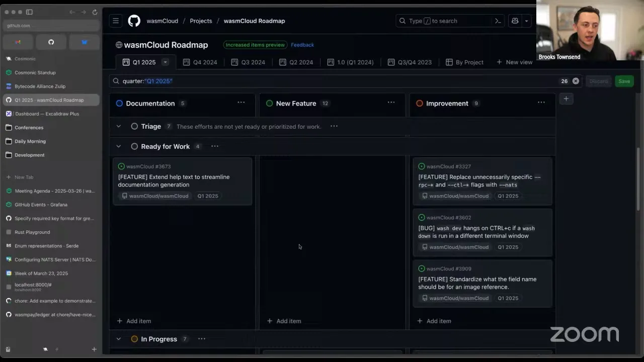Open 'GitHub Events - Grafana' sidebar tab
This screenshot has width=644, height=362.
[51, 205]
